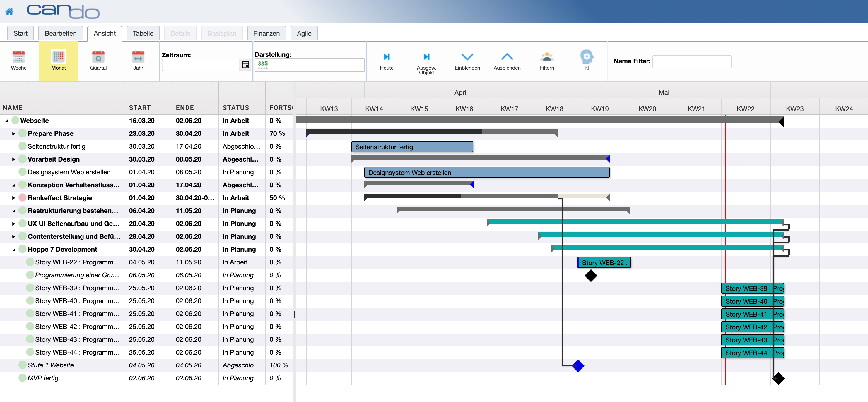Viewport: 868px width, 402px height.
Task: Open the Bearbeiten tab
Action: tap(61, 33)
